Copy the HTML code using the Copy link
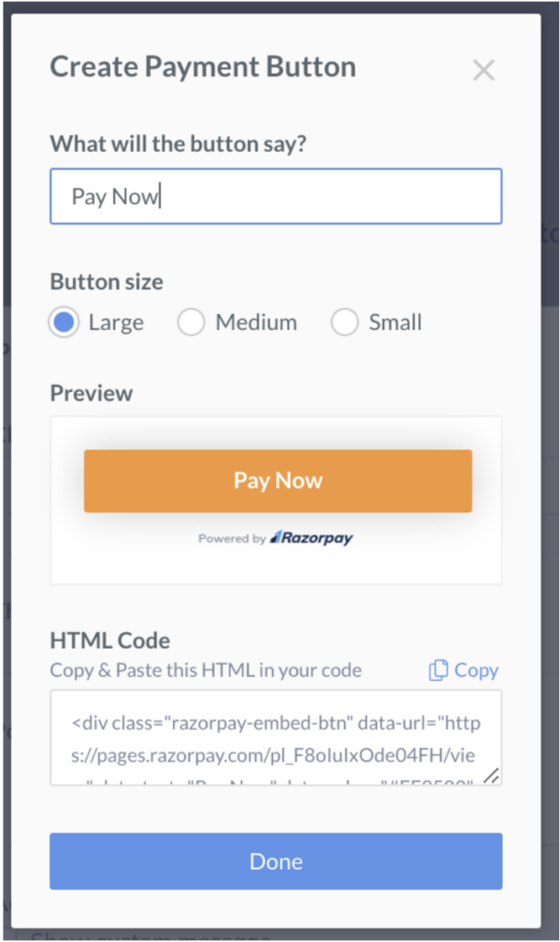 [474, 671]
